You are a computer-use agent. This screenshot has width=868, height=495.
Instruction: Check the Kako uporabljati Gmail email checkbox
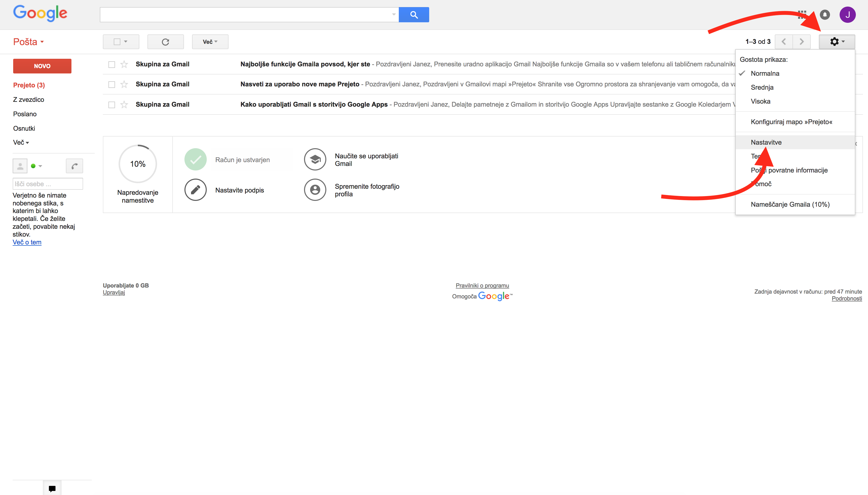pyautogui.click(x=111, y=105)
